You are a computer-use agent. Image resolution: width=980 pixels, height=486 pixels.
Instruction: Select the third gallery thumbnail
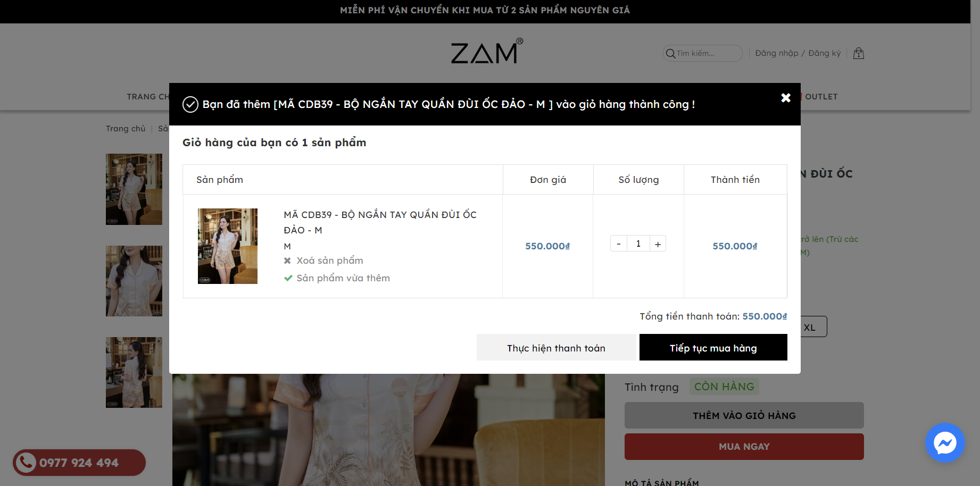coord(134,372)
